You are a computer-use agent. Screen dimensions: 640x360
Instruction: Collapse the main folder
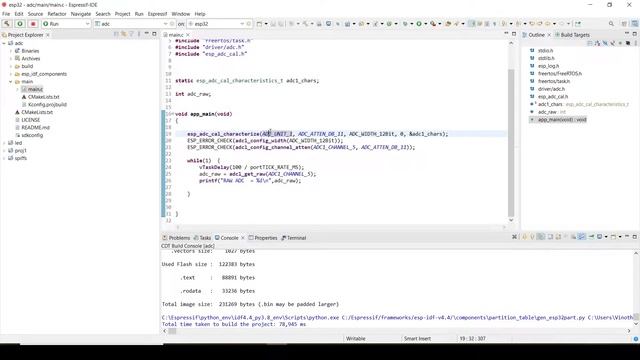pos(11,82)
